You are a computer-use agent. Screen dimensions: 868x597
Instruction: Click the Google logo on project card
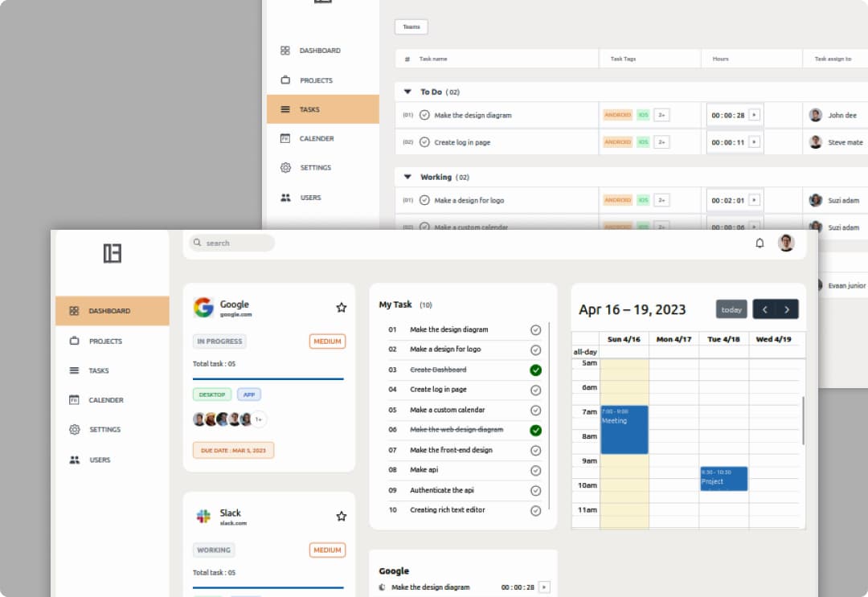tap(203, 307)
